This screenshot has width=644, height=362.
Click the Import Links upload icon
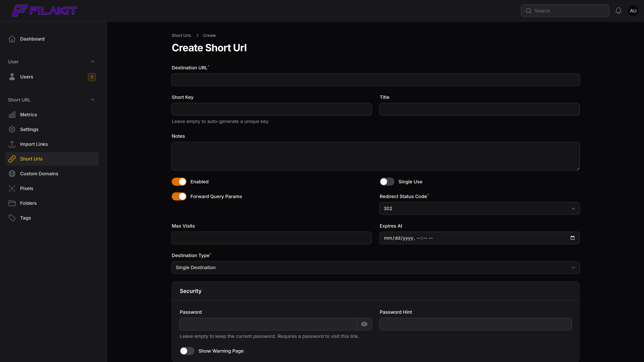click(12, 144)
